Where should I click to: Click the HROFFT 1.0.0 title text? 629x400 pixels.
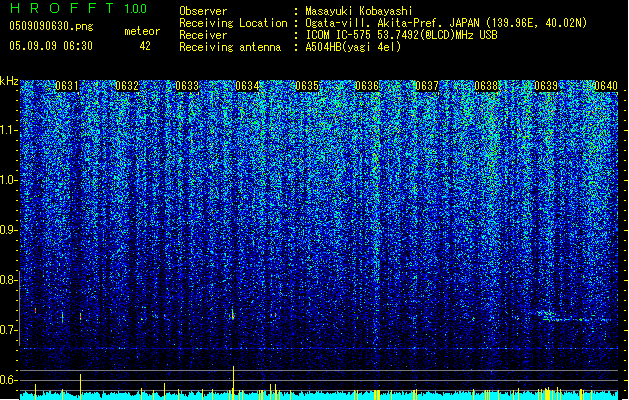[79, 8]
